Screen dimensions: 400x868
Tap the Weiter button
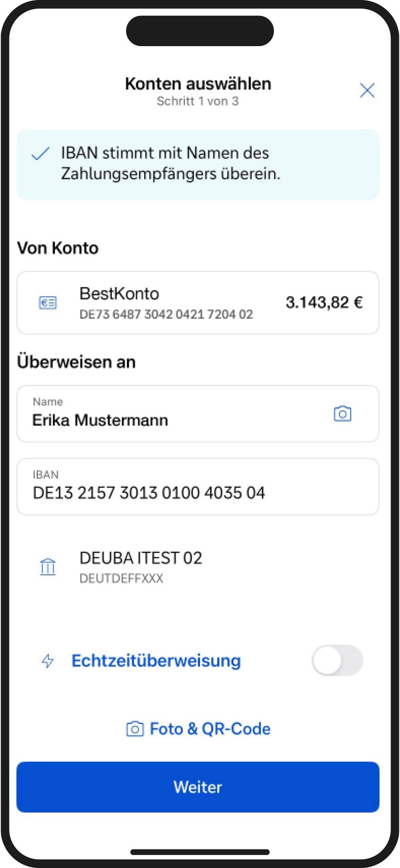[198, 787]
